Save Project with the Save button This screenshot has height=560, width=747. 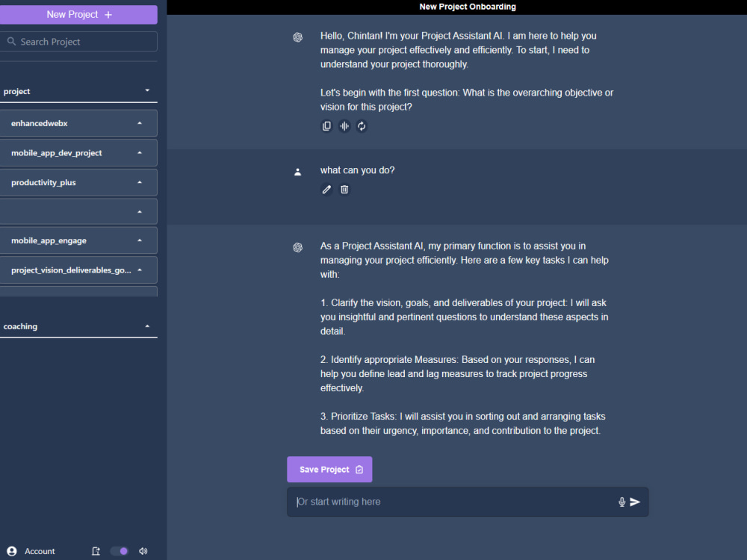click(x=329, y=469)
